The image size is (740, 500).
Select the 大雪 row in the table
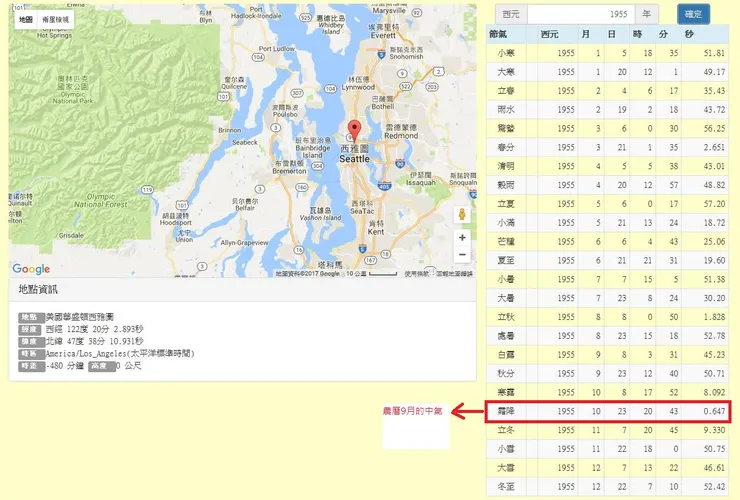(607, 468)
